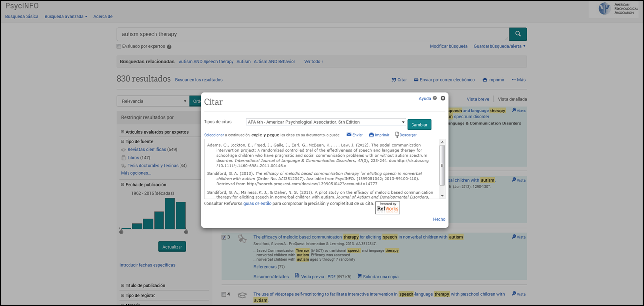Viewport: 644px width, 306px height.
Task: Uncheck the checkbox for result 3
Action: click(224, 237)
